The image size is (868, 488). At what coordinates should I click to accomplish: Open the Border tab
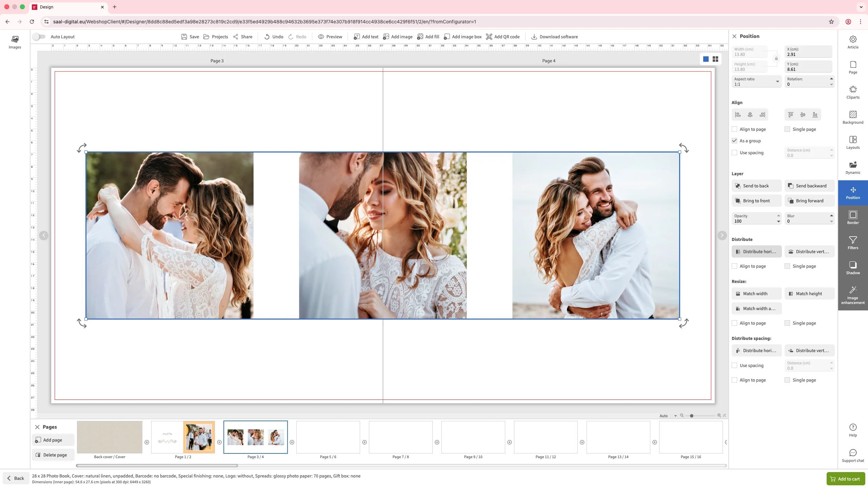[x=853, y=218]
